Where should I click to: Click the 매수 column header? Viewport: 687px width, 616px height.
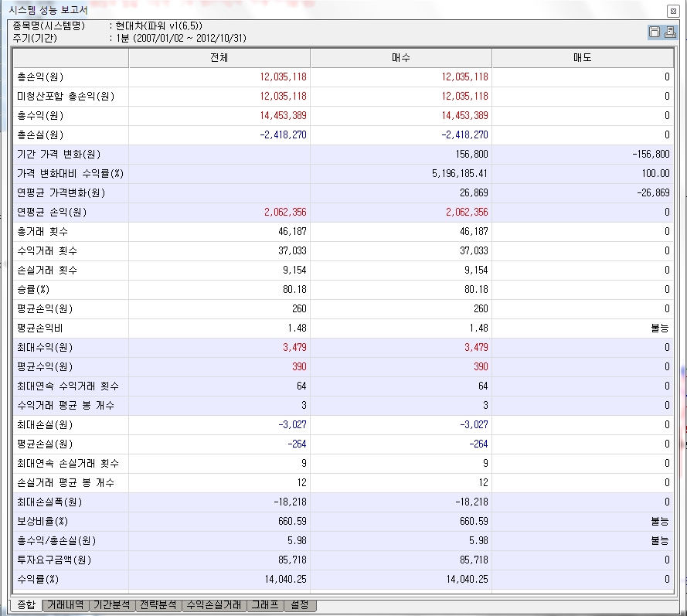coord(400,58)
